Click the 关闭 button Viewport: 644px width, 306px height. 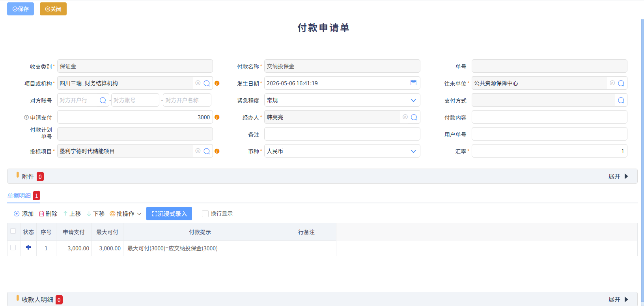coord(53,9)
